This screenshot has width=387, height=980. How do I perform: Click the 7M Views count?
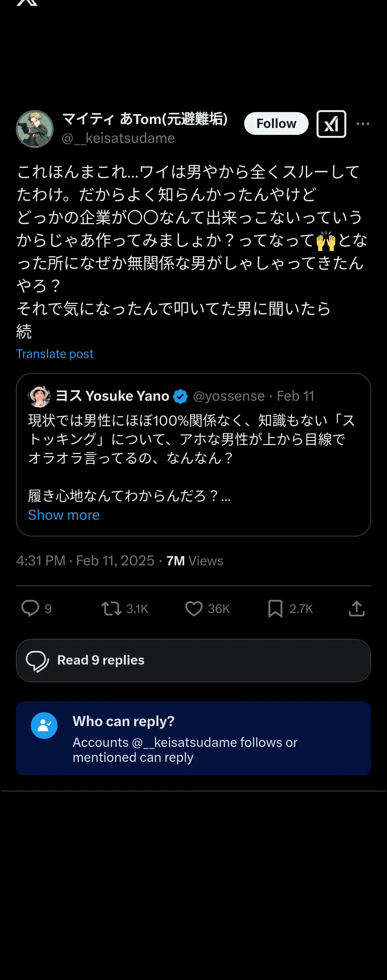point(195,561)
